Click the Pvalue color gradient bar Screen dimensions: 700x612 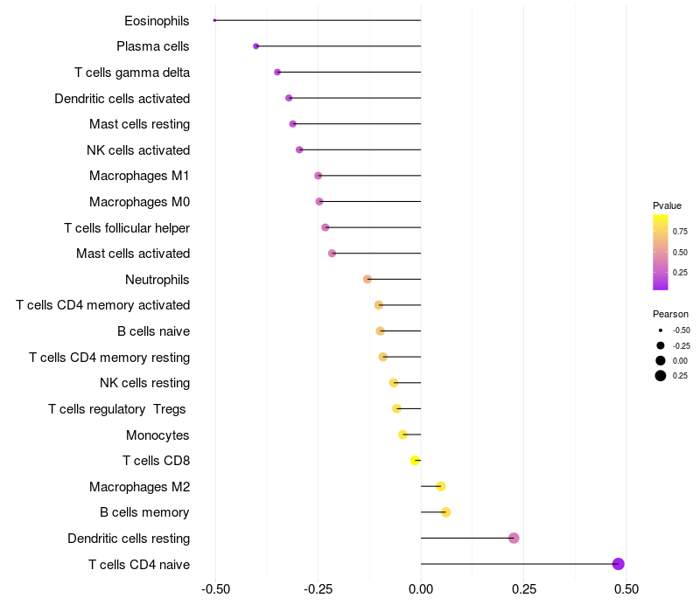[661, 252]
